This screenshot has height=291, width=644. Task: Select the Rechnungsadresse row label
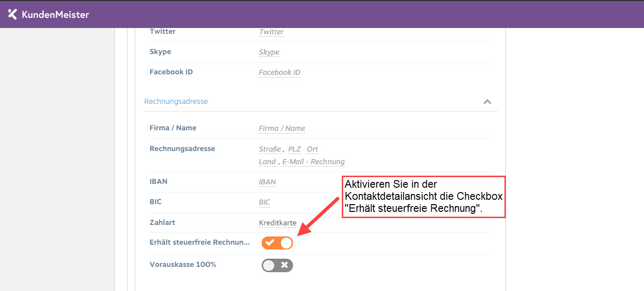coord(182,149)
